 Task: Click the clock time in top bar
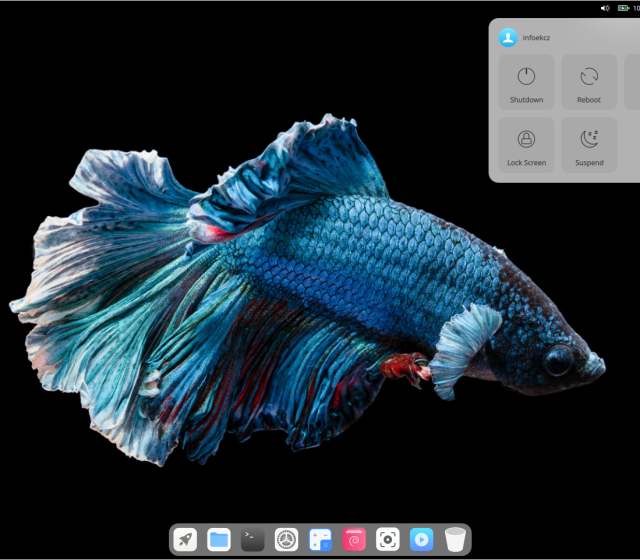(x=635, y=8)
